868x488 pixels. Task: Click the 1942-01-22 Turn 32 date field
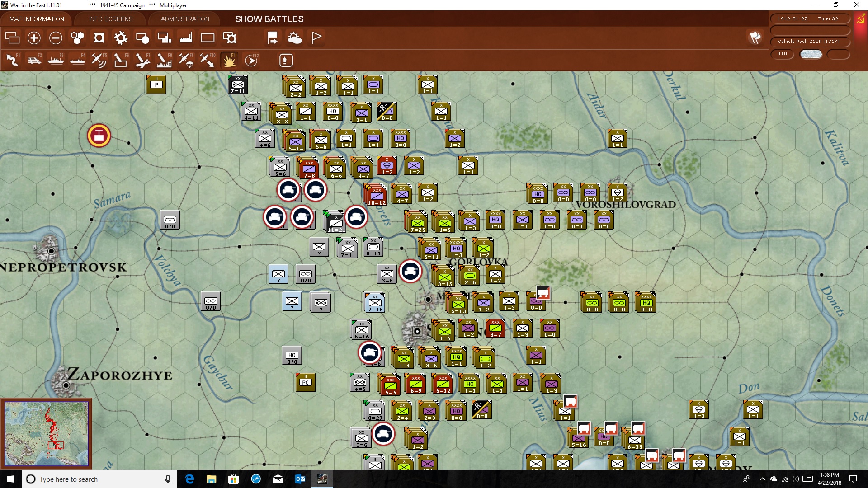[810, 19]
